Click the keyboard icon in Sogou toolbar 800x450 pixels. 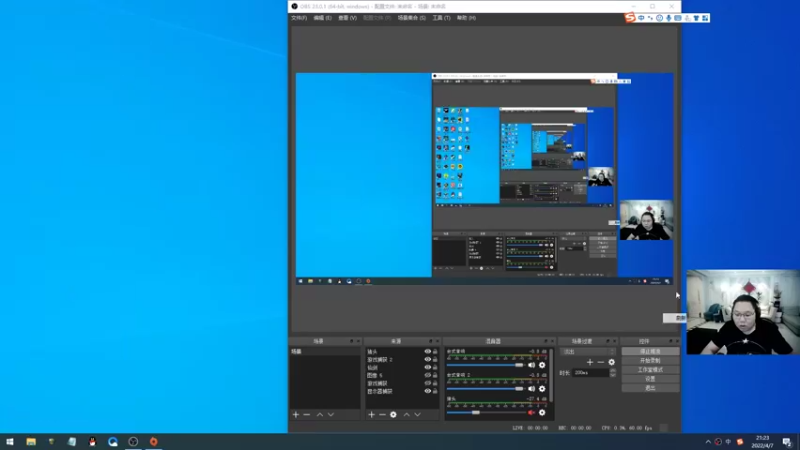click(678, 18)
